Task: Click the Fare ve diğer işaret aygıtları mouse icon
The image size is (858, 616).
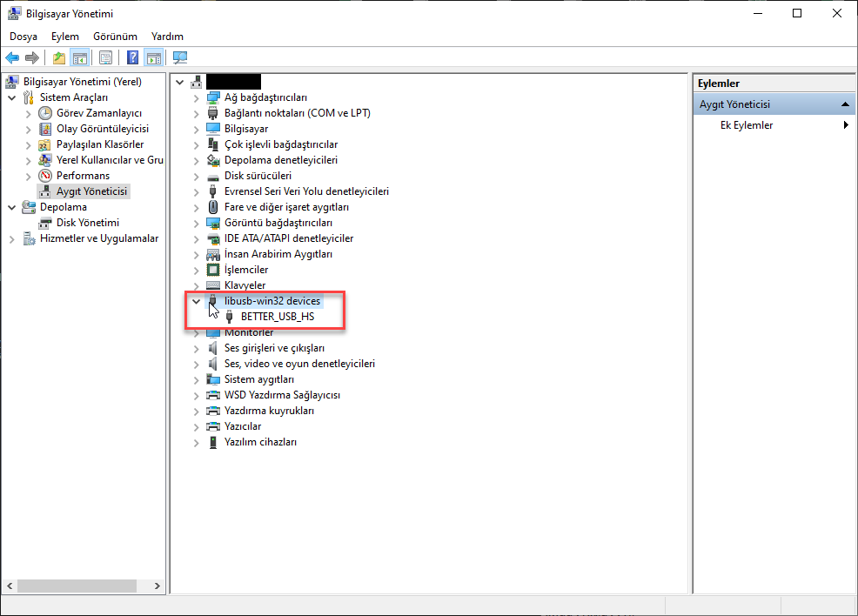Action: 213,207
